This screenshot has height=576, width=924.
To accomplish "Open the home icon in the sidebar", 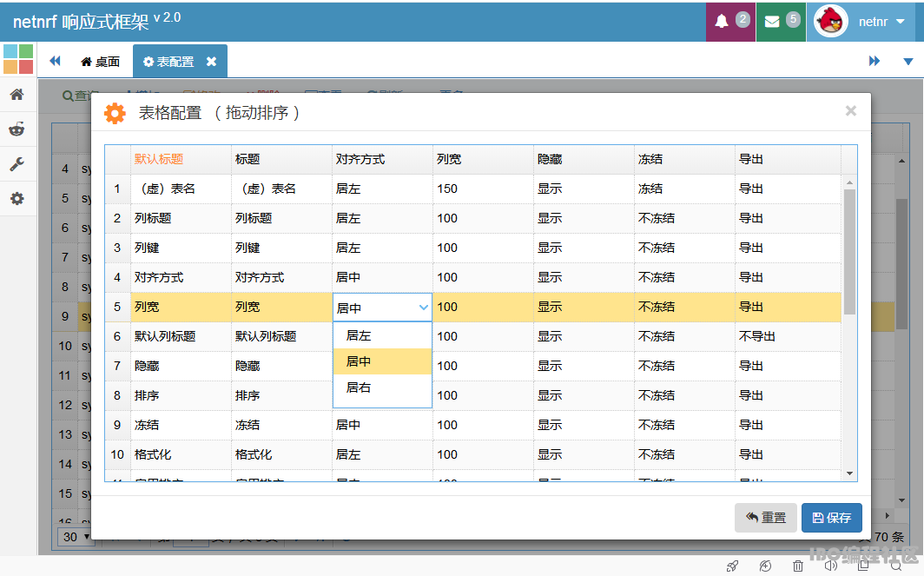I will pyautogui.click(x=17, y=95).
